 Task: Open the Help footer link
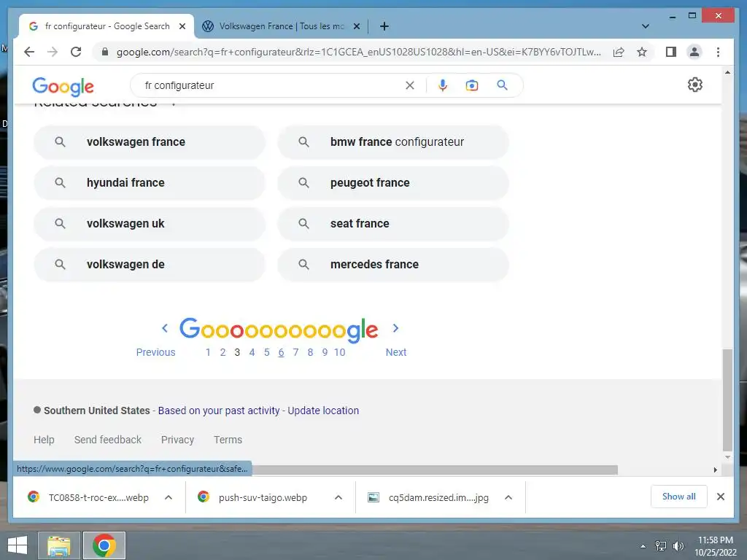click(44, 440)
